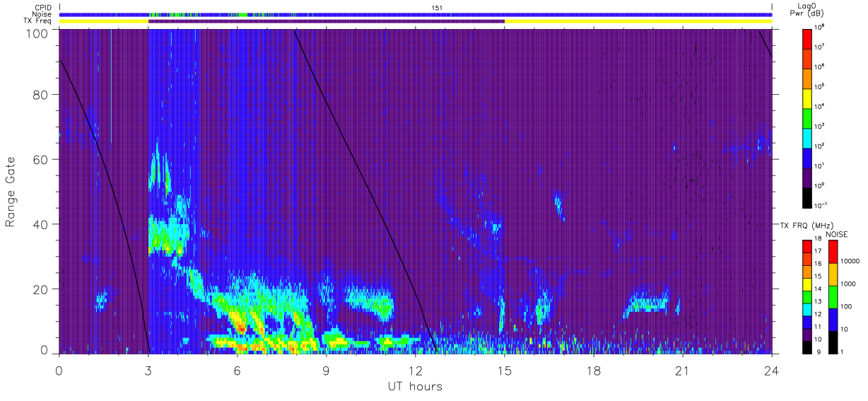Click the CPID value 151
This screenshot has height=401, width=868.
coord(437,8)
